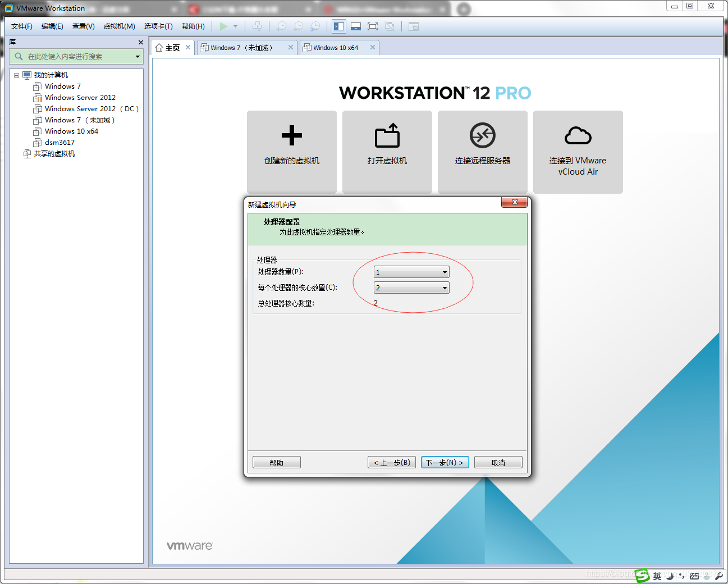Click the Unity mode toolbar icon
Screen dimensions: 728x584
[390, 26]
